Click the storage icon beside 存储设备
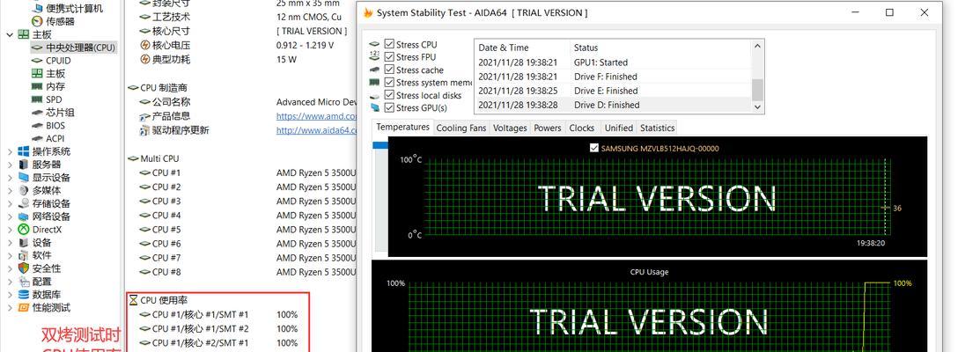The width and height of the screenshot is (980, 352). point(23,203)
